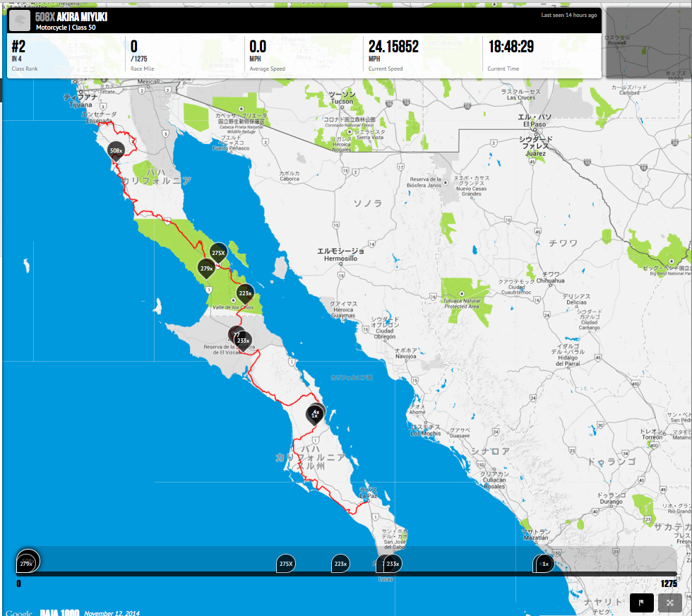Click the 1x marker on the progress timeline
The width and height of the screenshot is (692, 616).
(545, 564)
